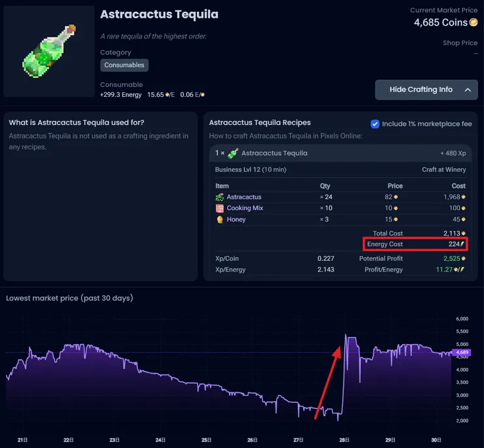Collapse crafting info with Hide Crafting Info button
484x448 pixels.
tap(426, 90)
